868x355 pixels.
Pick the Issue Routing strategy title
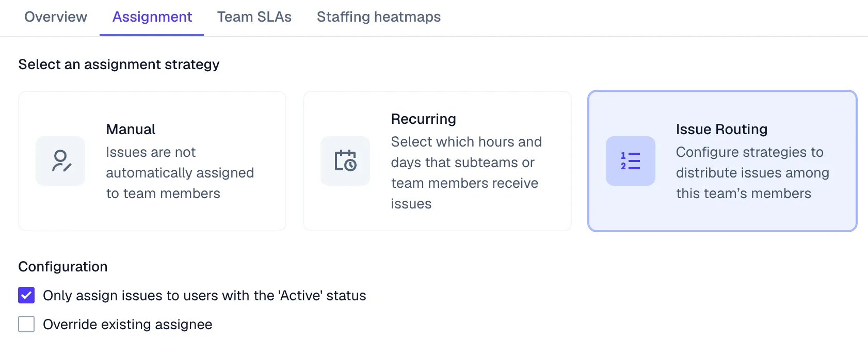721,130
